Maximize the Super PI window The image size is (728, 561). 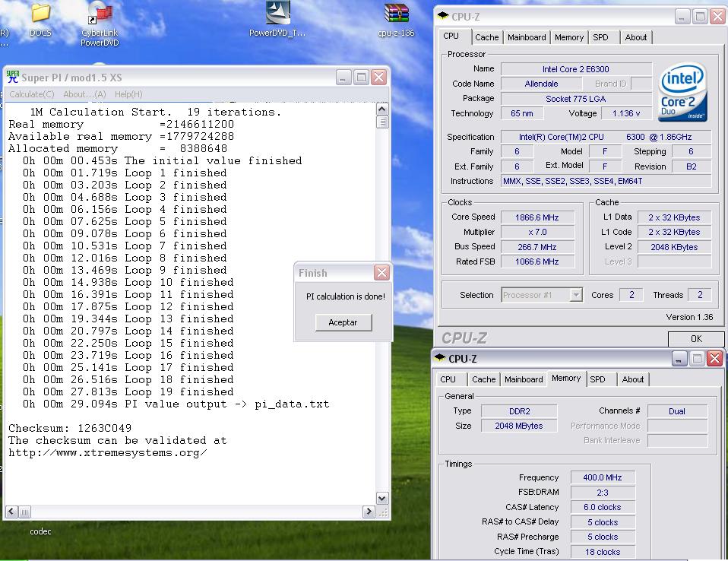[x=361, y=77]
